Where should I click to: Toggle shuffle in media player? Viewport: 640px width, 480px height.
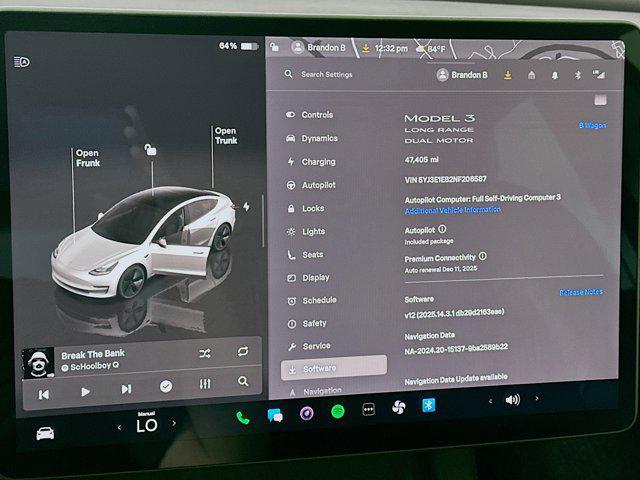[205, 353]
